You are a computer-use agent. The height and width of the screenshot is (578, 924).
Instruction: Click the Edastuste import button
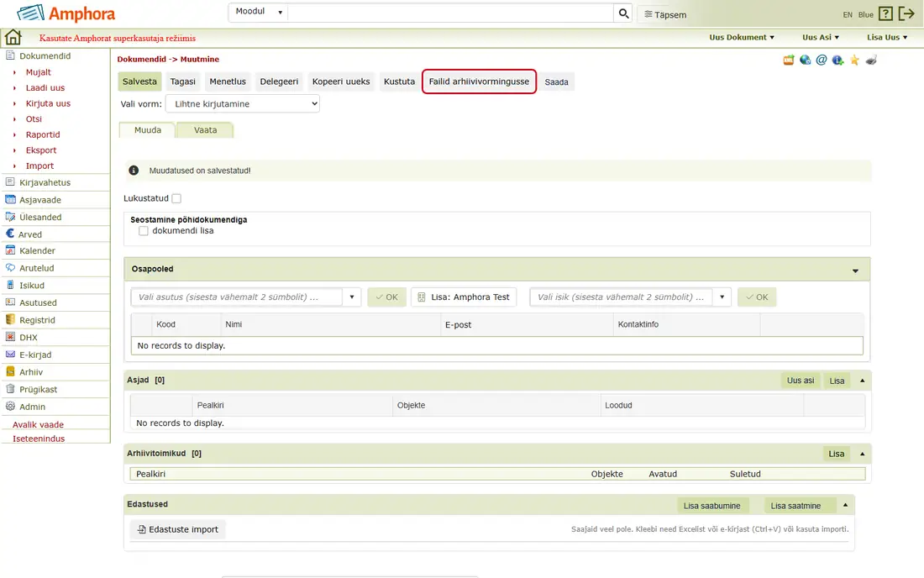click(177, 529)
